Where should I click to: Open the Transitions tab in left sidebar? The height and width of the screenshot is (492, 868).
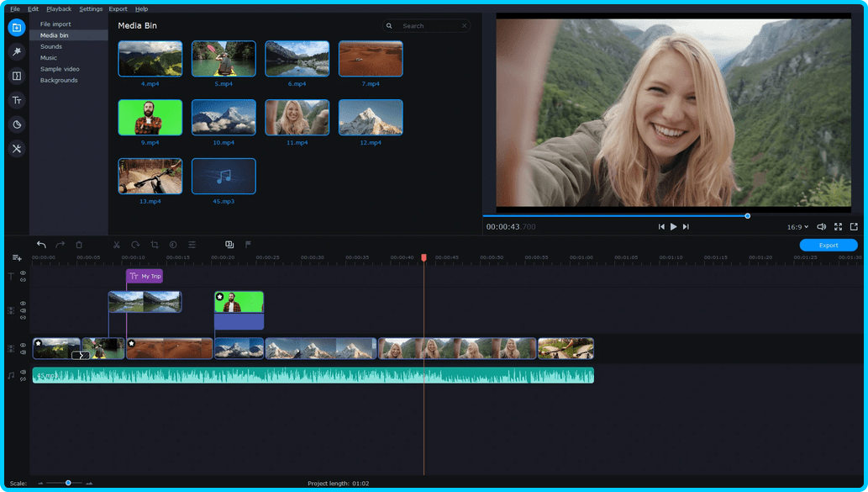click(17, 76)
